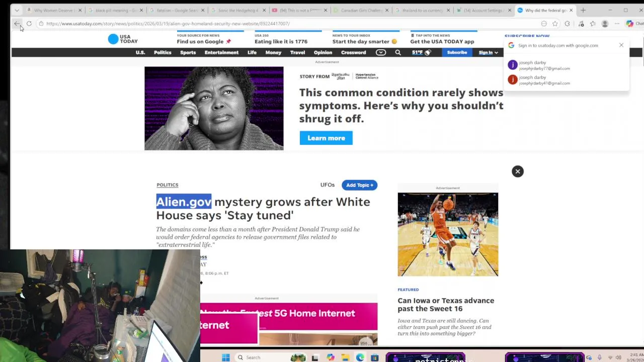644x362 pixels.
Task: View site information lock icon in address bar
Action: point(41,24)
